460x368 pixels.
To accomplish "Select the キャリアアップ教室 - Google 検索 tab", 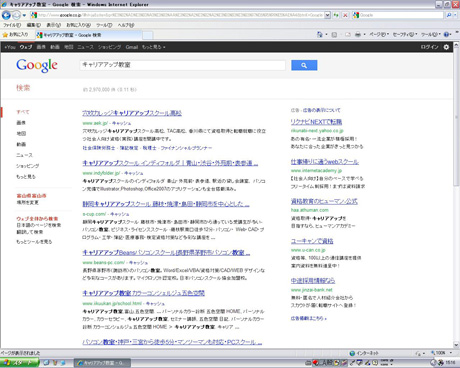I will click(x=89, y=35).
